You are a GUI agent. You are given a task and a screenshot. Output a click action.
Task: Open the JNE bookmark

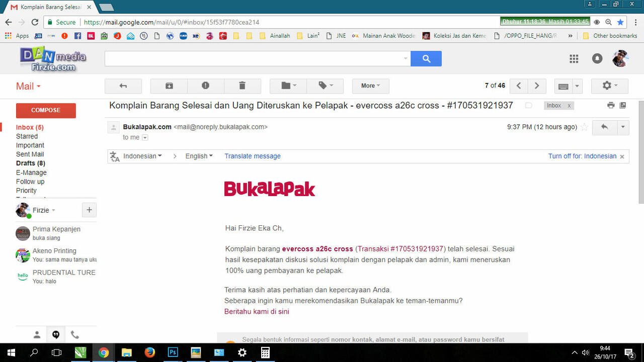[x=336, y=36]
